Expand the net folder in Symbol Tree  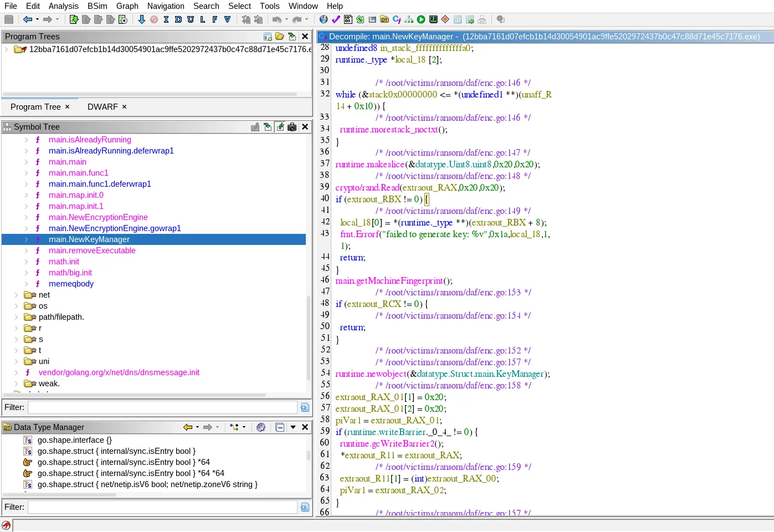16,295
